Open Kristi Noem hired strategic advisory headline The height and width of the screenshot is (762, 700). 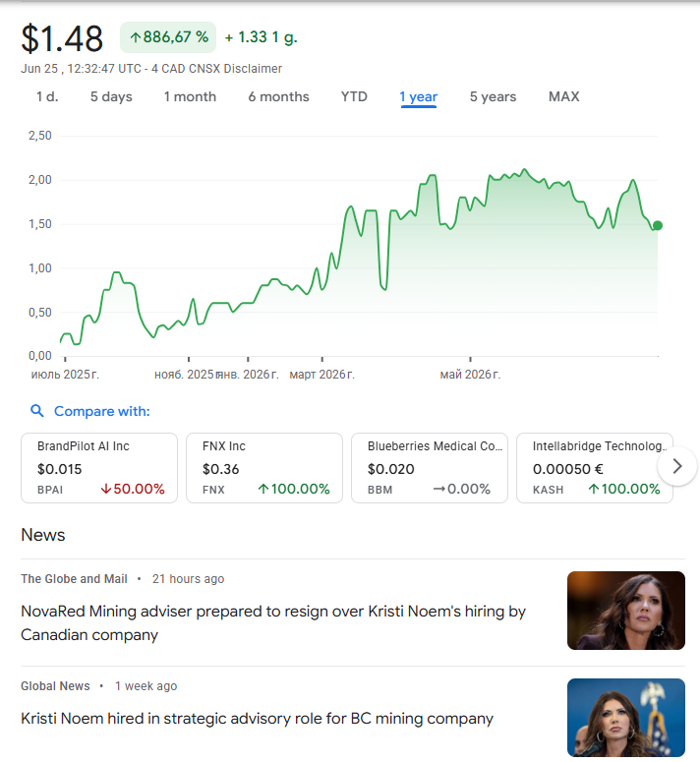point(257,719)
